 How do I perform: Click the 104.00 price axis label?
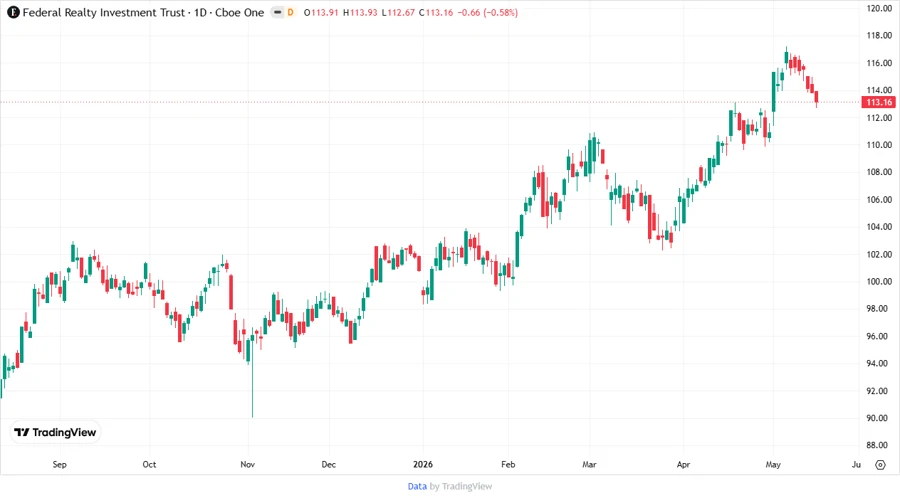click(879, 227)
